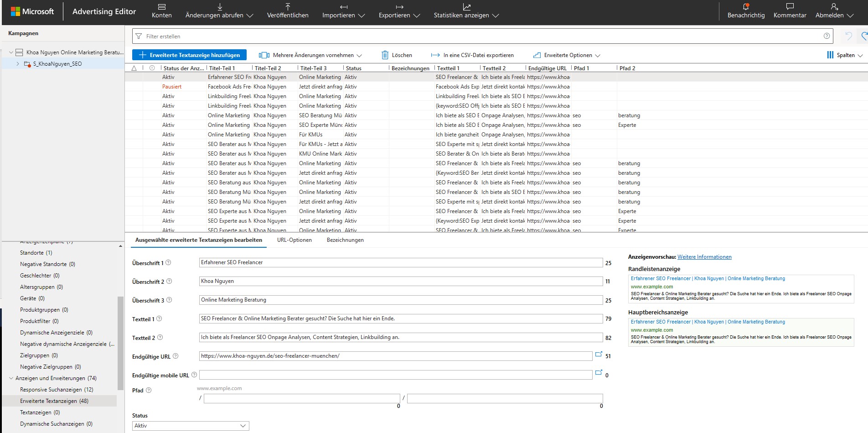Open the Spalten column chooser

point(845,55)
